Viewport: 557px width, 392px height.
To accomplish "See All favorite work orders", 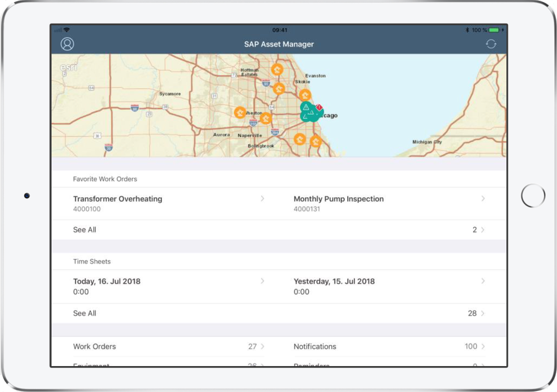I will [279, 230].
